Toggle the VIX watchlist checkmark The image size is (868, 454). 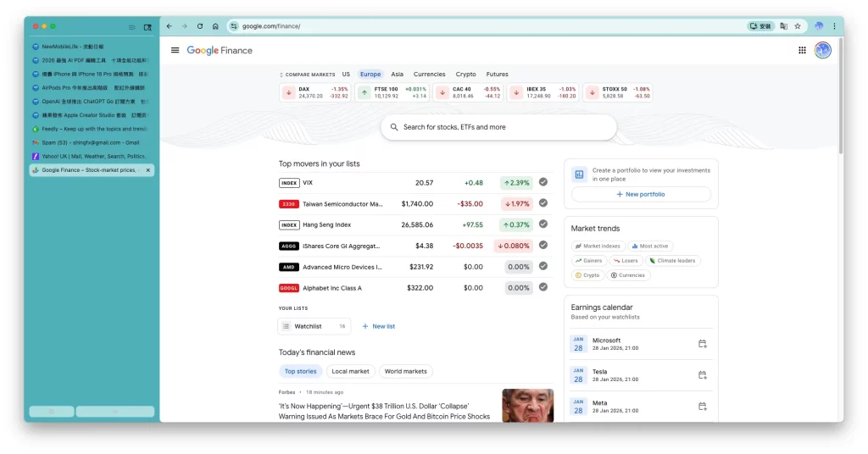pos(543,182)
